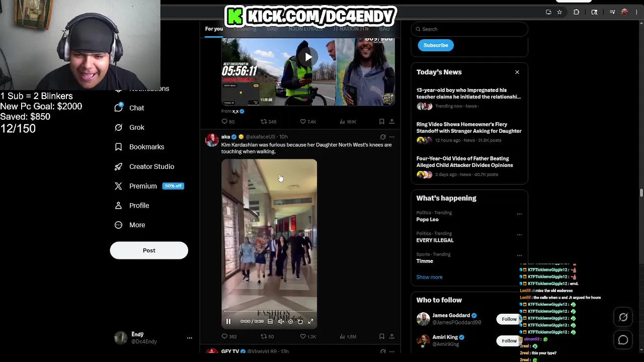Play the top video in the feed
Image resolution: width=644 pixels, height=362 pixels.
click(308, 57)
